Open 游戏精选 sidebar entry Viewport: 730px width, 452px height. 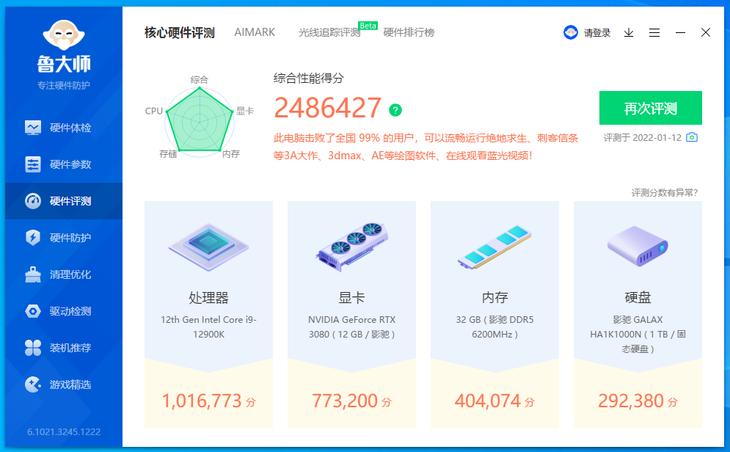(x=64, y=385)
